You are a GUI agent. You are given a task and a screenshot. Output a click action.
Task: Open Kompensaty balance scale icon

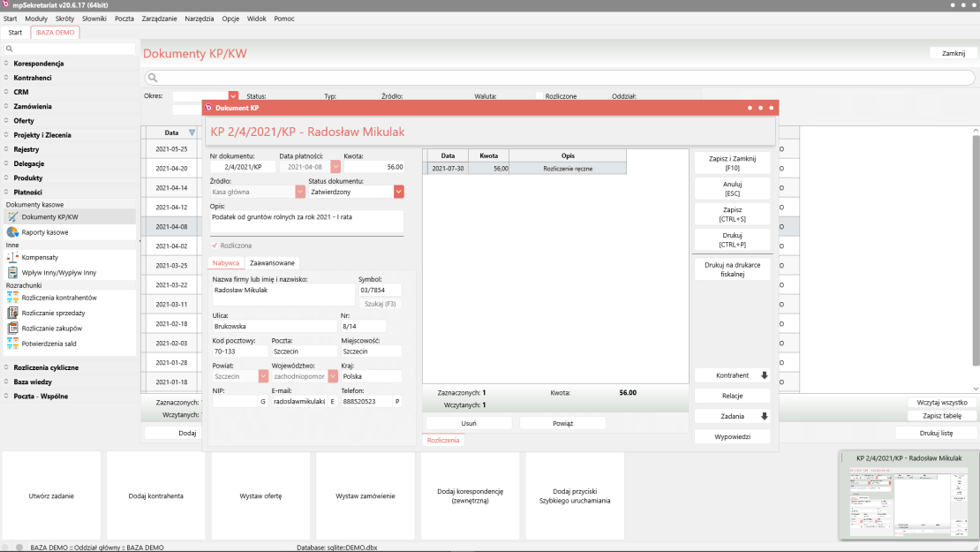coord(13,257)
